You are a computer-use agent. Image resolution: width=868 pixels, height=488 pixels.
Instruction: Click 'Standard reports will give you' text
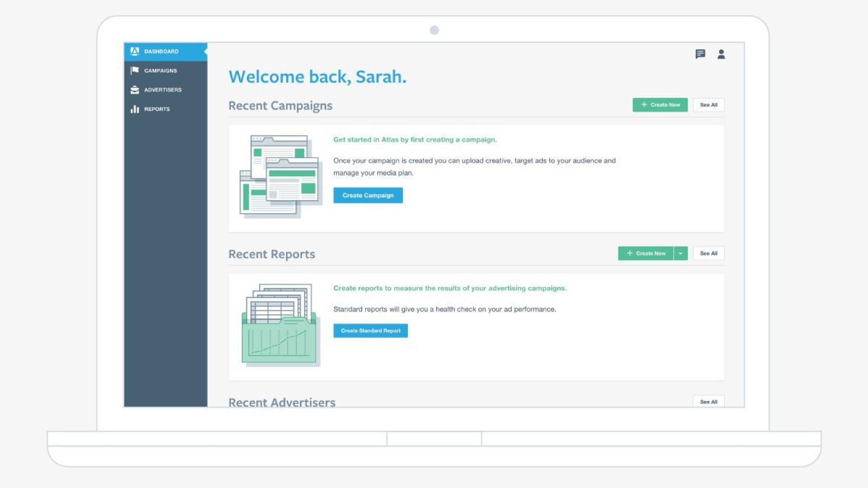pos(445,309)
